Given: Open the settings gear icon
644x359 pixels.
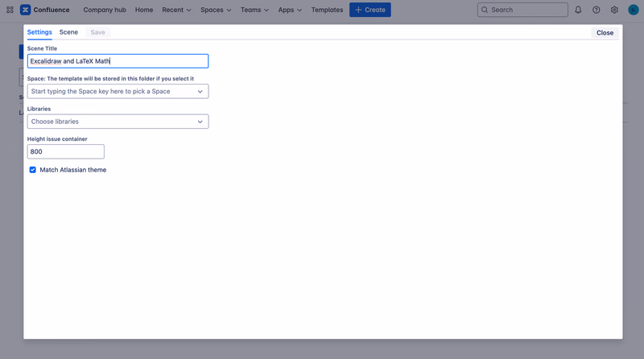Looking at the screenshot, I should pyautogui.click(x=614, y=10).
